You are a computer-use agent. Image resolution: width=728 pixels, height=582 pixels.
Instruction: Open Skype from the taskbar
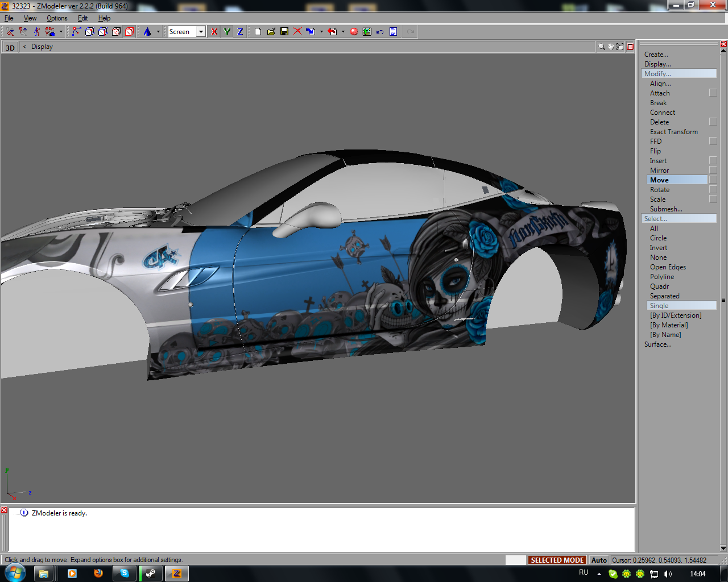pos(125,573)
